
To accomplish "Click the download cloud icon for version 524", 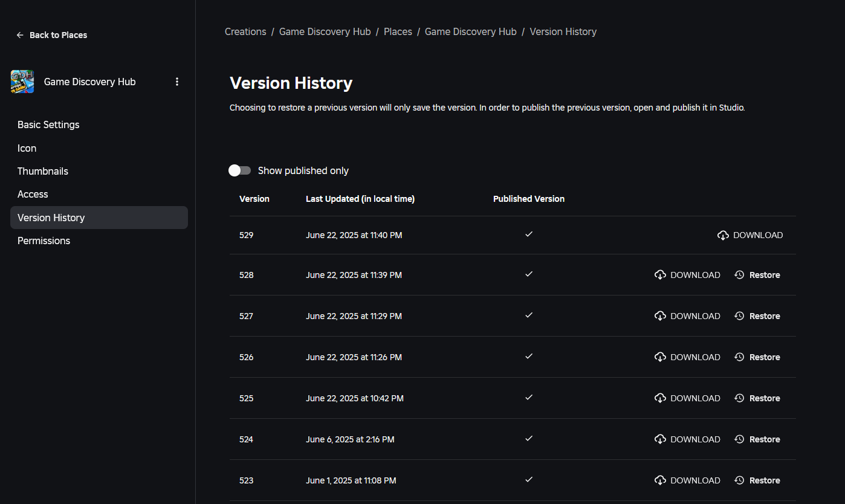I will (x=660, y=439).
